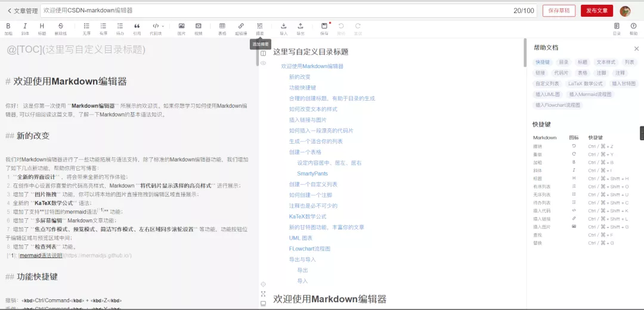Viewport: 644px width, 310px height.
Task: Select the 注释 help tag
Action: [x=620, y=73]
